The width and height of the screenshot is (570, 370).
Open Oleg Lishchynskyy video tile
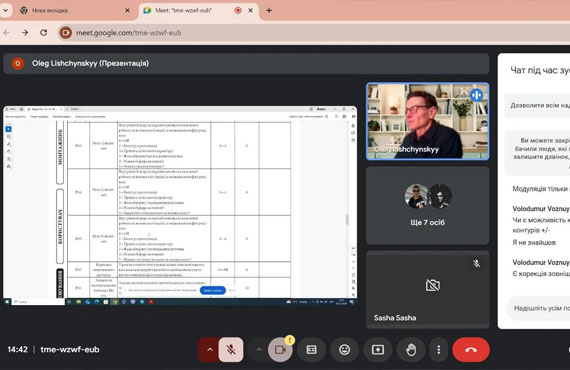click(428, 121)
